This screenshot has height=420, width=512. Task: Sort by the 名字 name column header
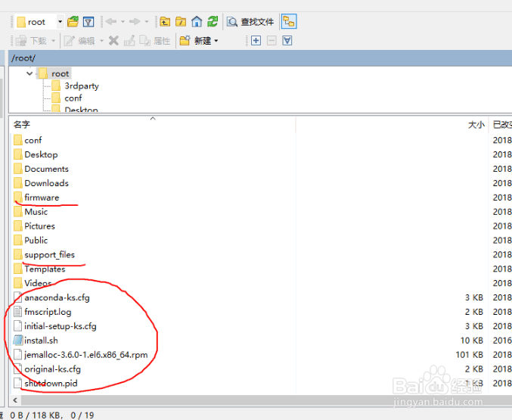(153, 125)
